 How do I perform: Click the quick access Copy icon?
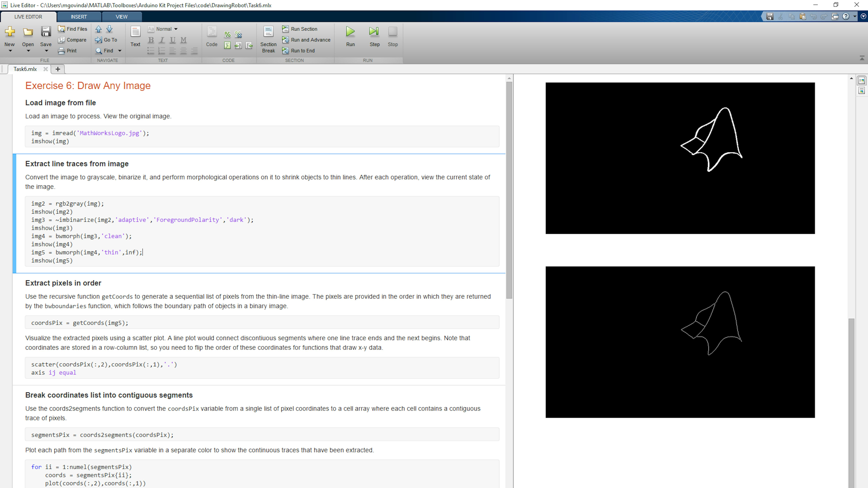coord(792,16)
